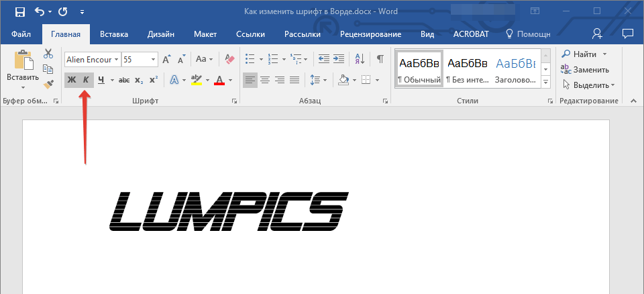
Task: Open the font size 55 dropdown
Action: pos(154,59)
